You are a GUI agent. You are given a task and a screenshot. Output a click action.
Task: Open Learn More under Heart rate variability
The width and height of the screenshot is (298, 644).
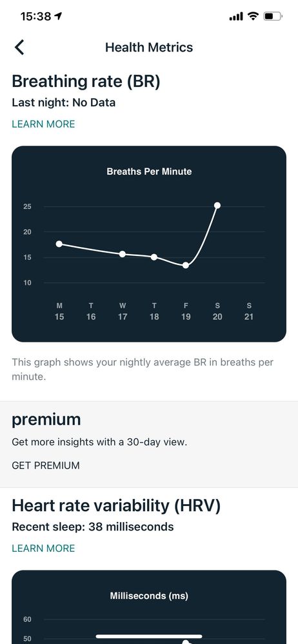43,549
